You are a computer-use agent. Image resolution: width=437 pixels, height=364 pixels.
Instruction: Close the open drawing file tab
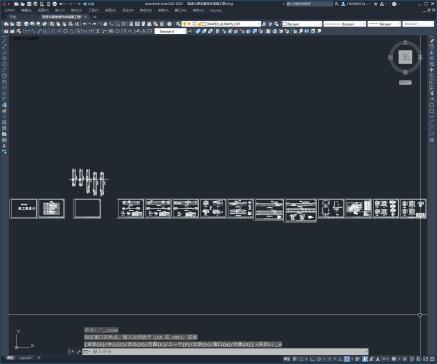[86, 16]
